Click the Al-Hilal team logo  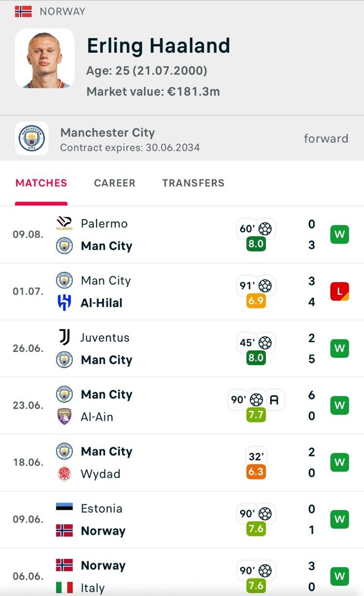point(64,303)
